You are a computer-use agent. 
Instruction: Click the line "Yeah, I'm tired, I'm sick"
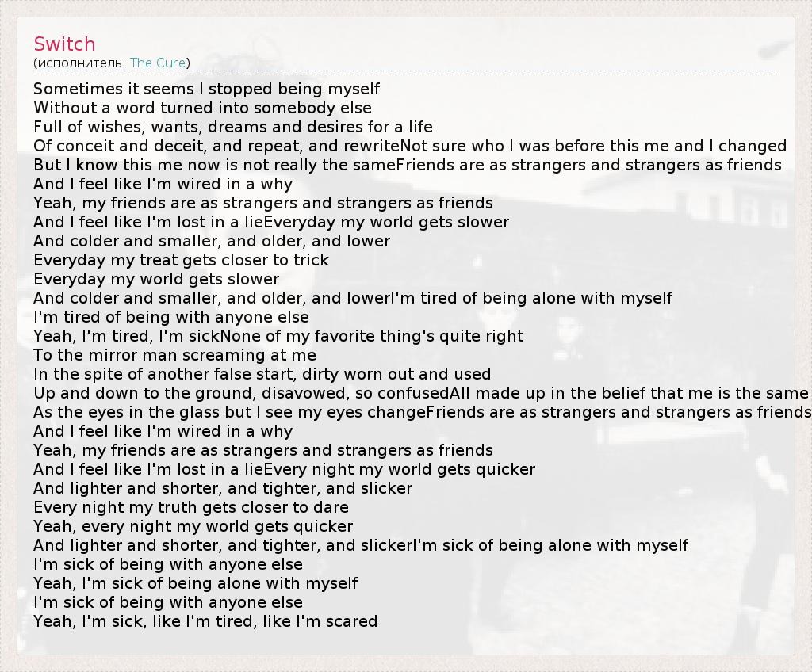[127, 336]
